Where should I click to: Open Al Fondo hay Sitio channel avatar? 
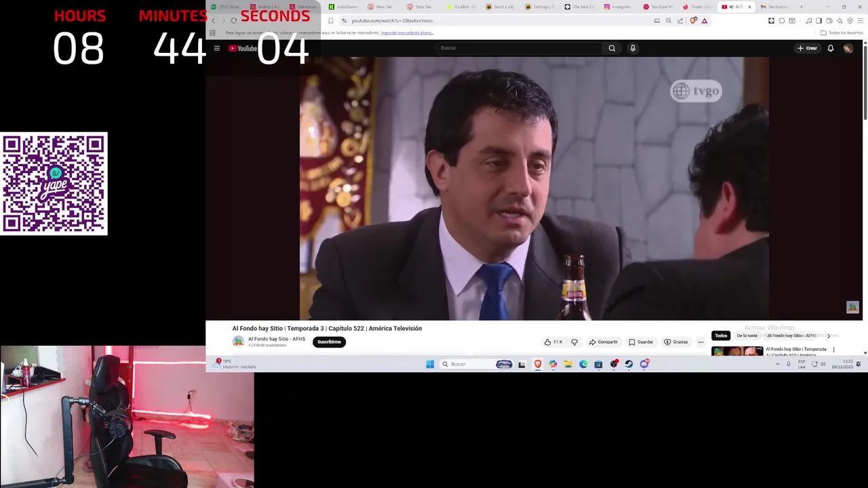click(x=238, y=342)
